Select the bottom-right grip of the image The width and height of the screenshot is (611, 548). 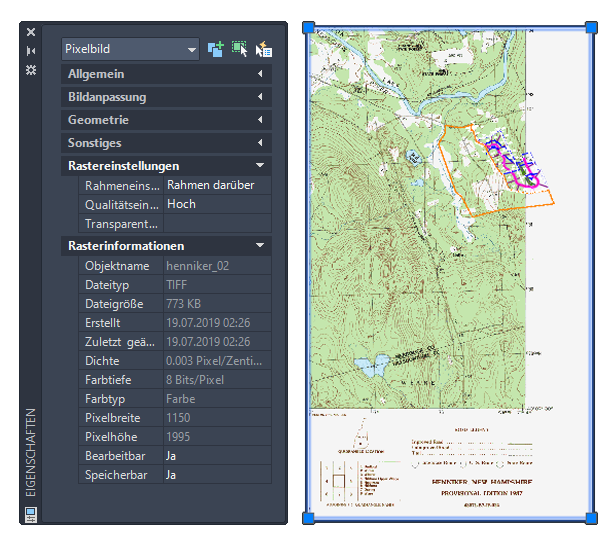[x=591, y=518]
